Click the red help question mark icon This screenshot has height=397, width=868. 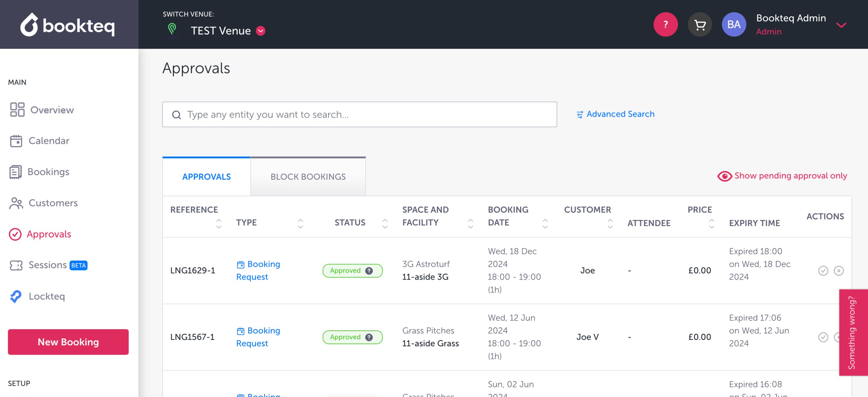(665, 25)
